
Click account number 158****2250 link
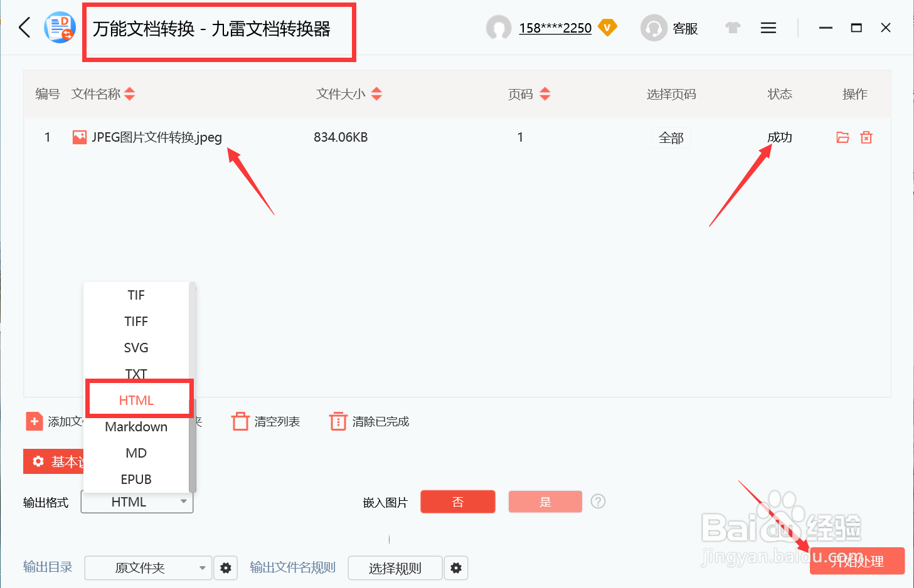[x=555, y=28]
